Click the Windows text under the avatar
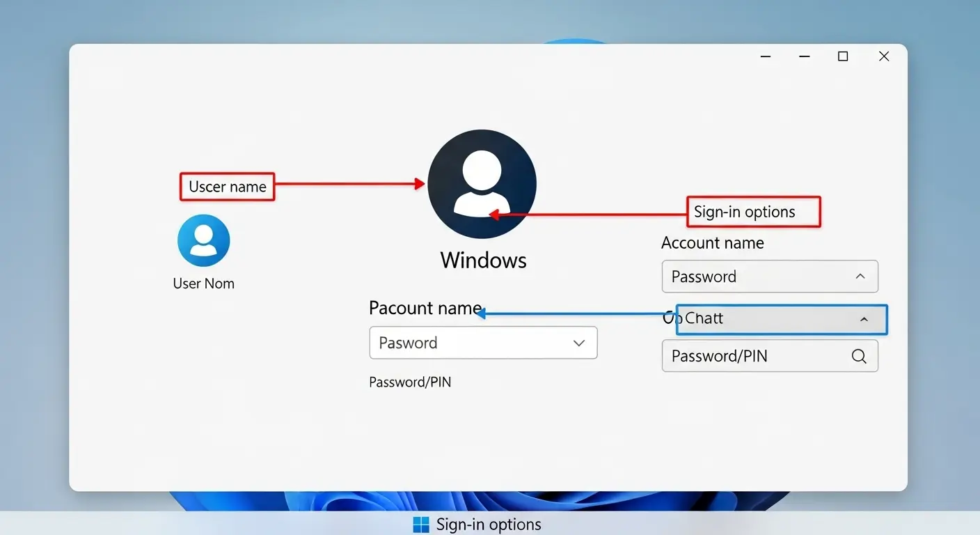Viewport: 980px width, 535px height. coord(484,260)
